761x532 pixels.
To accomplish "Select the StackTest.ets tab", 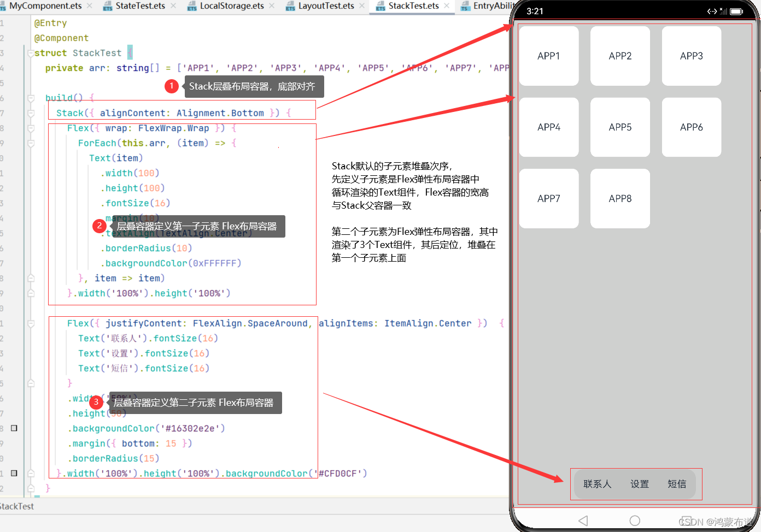I will tap(413, 6).
